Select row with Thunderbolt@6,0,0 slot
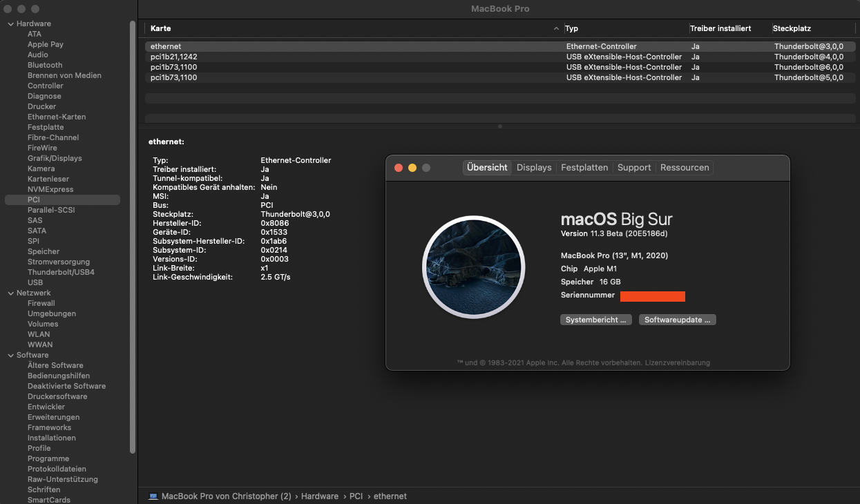Image resolution: width=860 pixels, height=504 pixels. (x=500, y=67)
